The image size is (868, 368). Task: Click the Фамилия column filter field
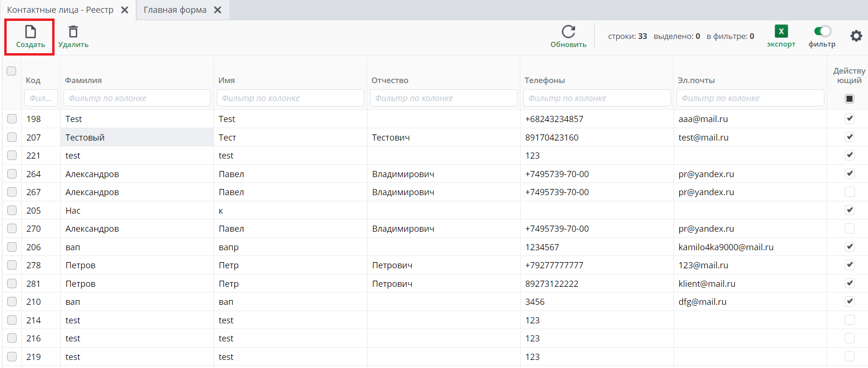tap(137, 98)
